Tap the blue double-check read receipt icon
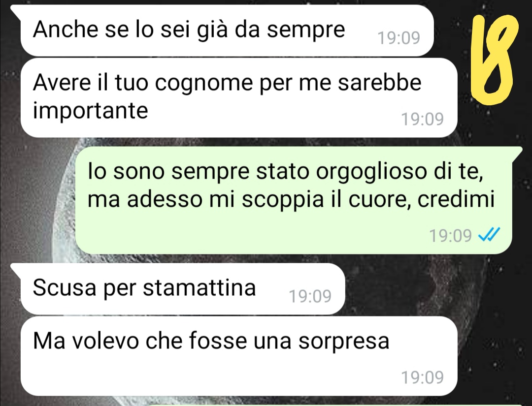Image resolution: width=532 pixels, height=406 pixels. click(489, 234)
